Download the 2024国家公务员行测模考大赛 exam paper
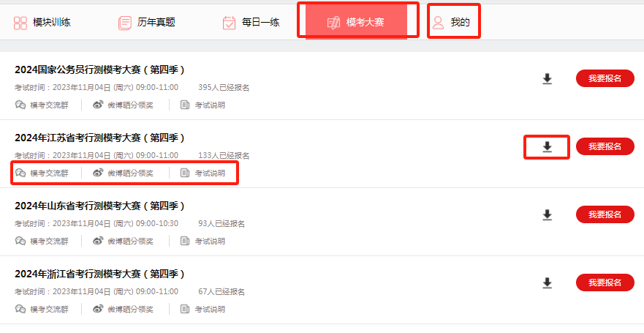 (x=547, y=78)
